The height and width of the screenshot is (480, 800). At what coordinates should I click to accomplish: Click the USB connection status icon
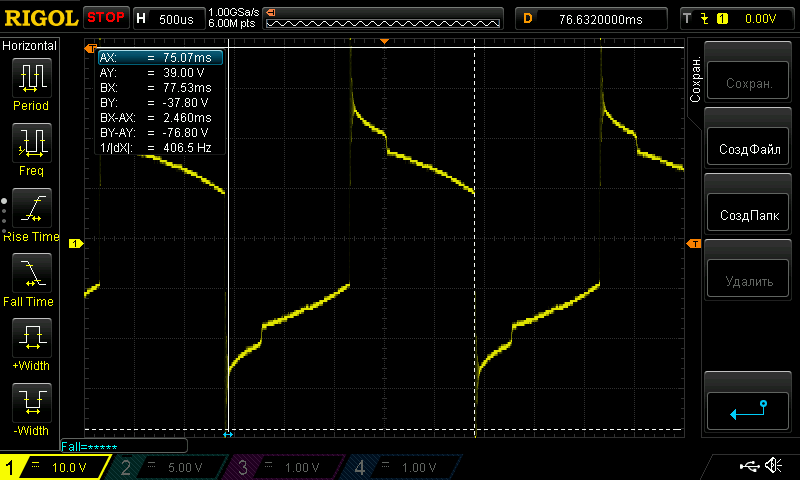(x=749, y=466)
